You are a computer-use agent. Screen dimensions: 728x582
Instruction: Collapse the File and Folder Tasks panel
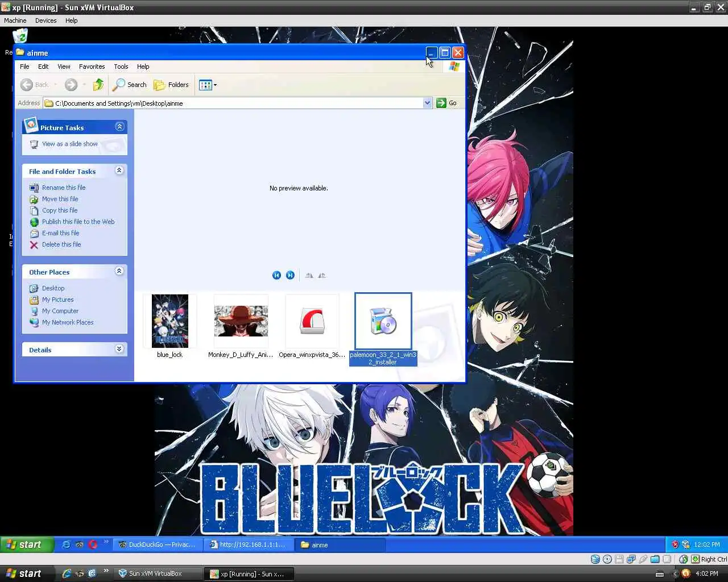pyautogui.click(x=119, y=171)
